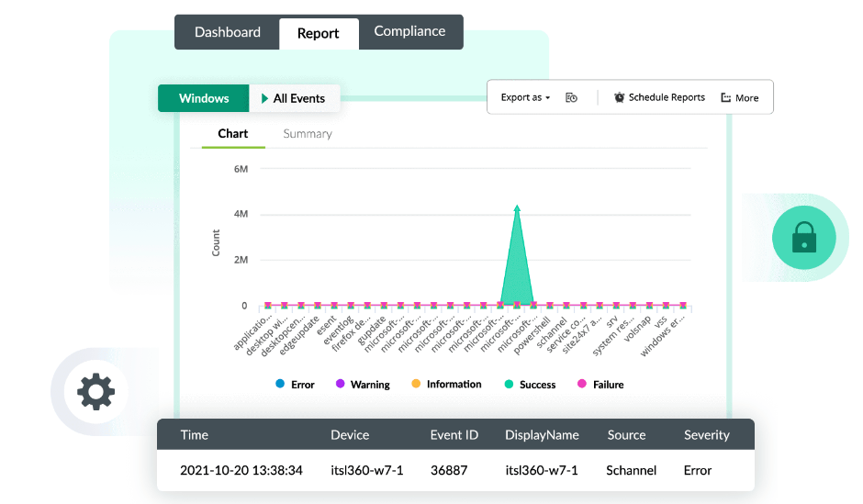863x504 pixels.
Task: Click the green padlock icon
Action: [804, 238]
